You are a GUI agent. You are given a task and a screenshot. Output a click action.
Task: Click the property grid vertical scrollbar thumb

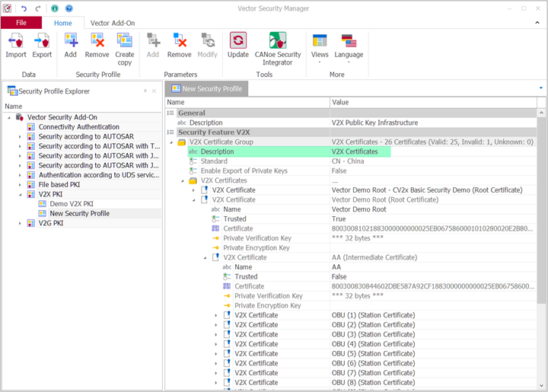click(x=541, y=210)
